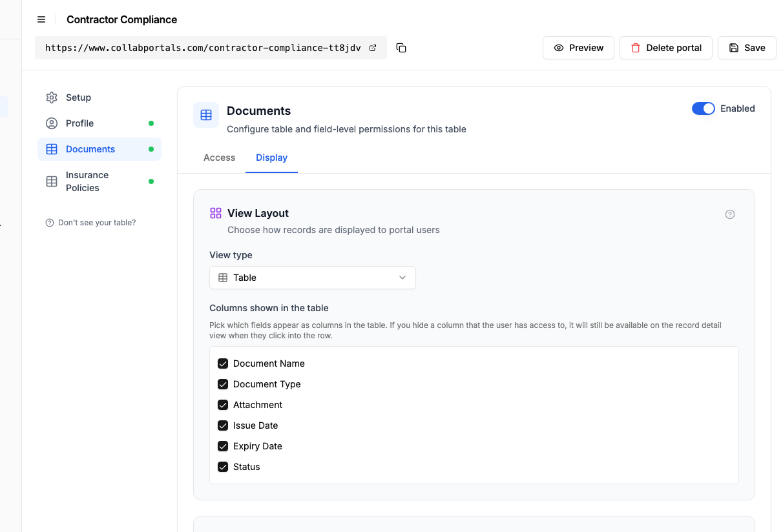
Task: Click the Preview button
Action: (x=578, y=48)
